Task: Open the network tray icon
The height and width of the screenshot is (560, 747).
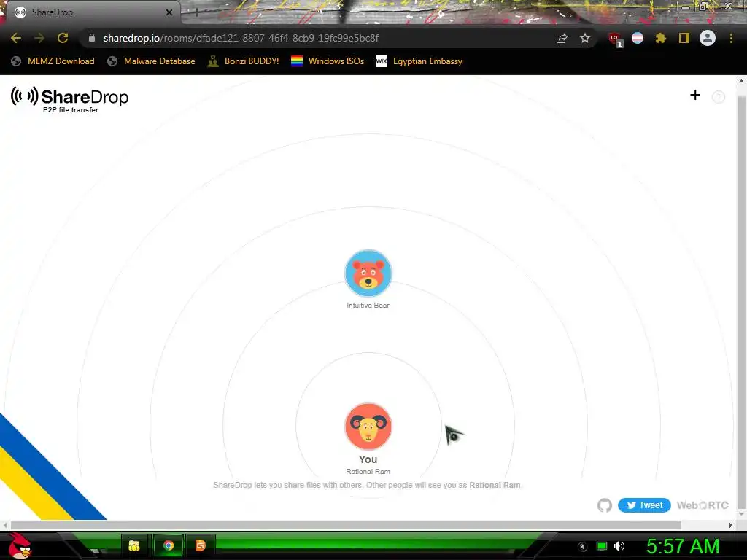Action: click(602, 546)
